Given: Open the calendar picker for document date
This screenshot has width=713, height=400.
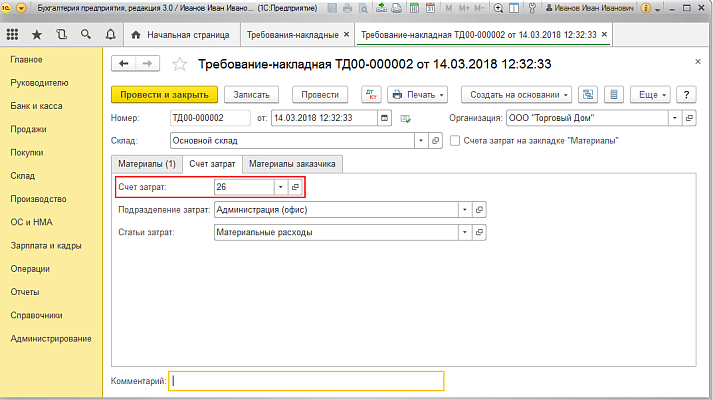Looking at the screenshot, I should pyautogui.click(x=387, y=119).
